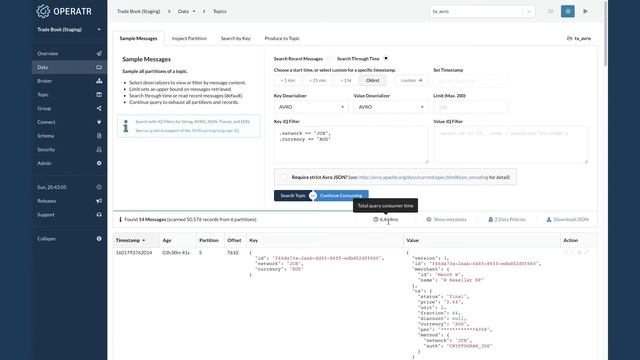640x360 pixels.
Task: Open the Data dropdown in breadcrumb
Action: pyautogui.click(x=186, y=11)
